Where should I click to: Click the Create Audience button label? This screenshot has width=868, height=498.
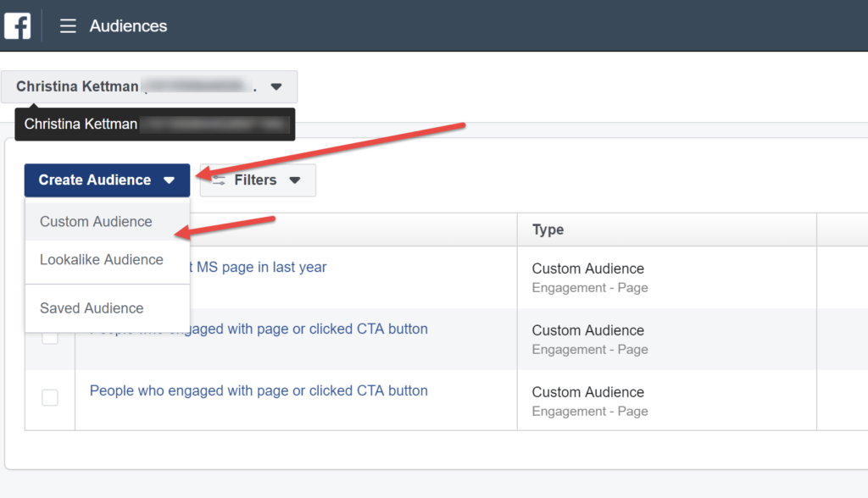[x=95, y=180]
